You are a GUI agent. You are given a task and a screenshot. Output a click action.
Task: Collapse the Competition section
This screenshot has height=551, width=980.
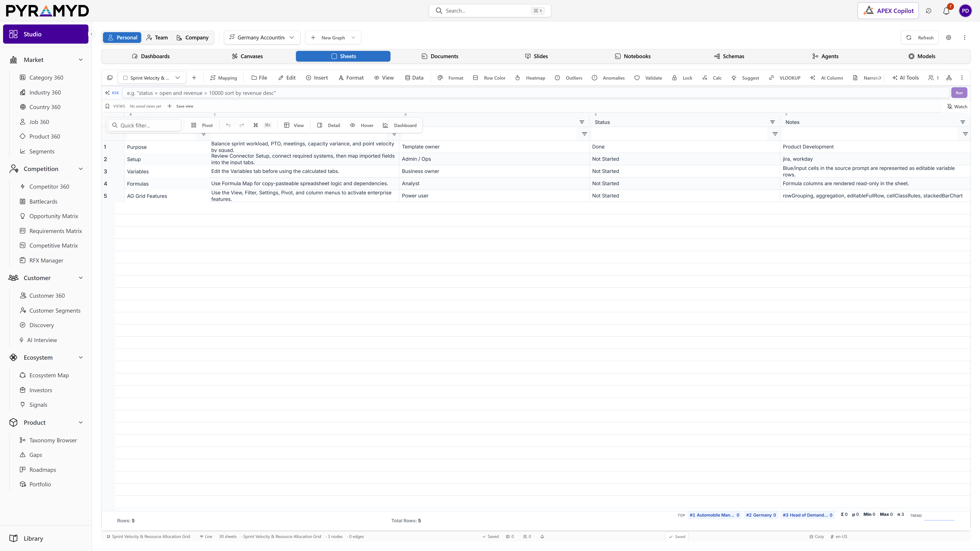pyautogui.click(x=81, y=169)
